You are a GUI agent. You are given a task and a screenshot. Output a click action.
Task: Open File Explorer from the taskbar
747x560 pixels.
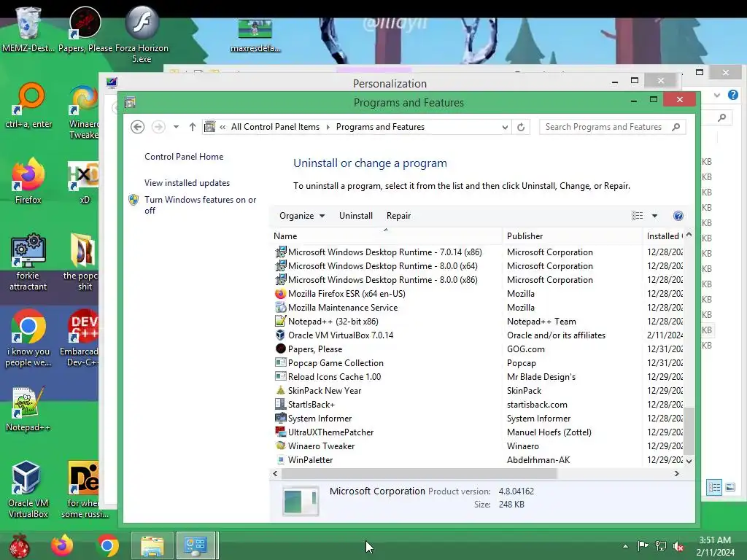(152, 545)
